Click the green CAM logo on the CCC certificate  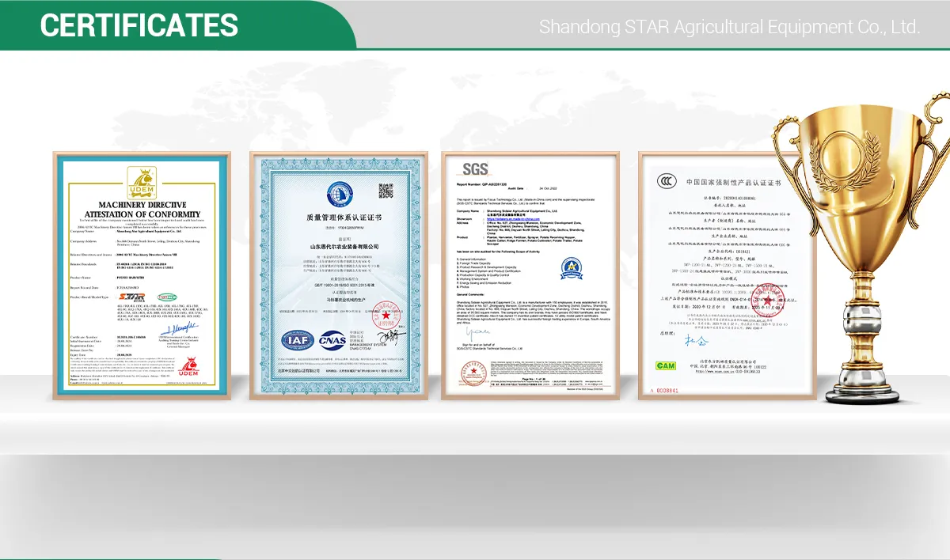[x=665, y=364]
